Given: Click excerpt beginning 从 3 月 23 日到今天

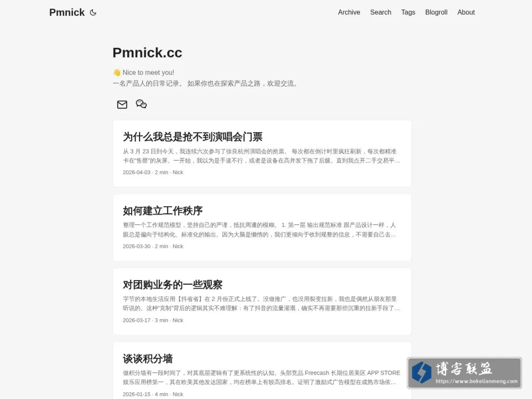Looking at the screenshot, I should (x=262, y=156).
